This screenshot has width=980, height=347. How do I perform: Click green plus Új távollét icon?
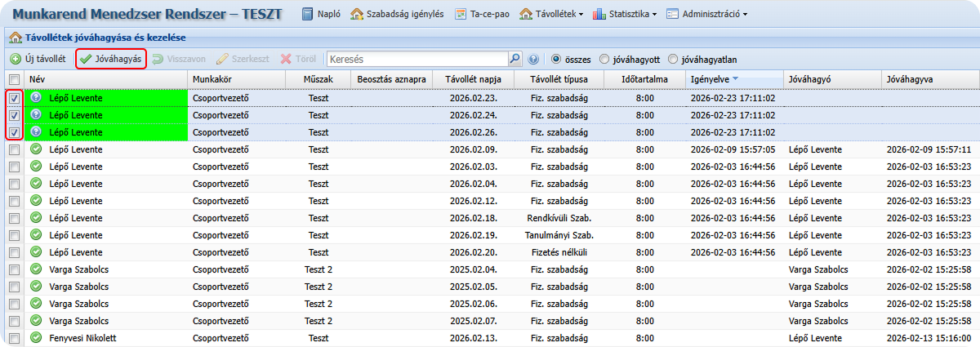pyautogui.click(x=16, y=60)
